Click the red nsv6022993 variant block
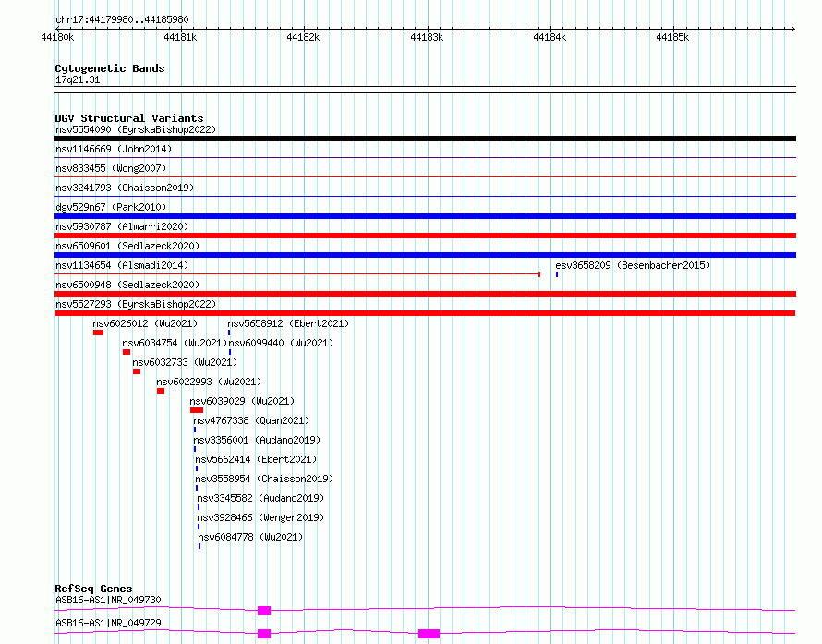822x644 pixels. pos(161,391)
